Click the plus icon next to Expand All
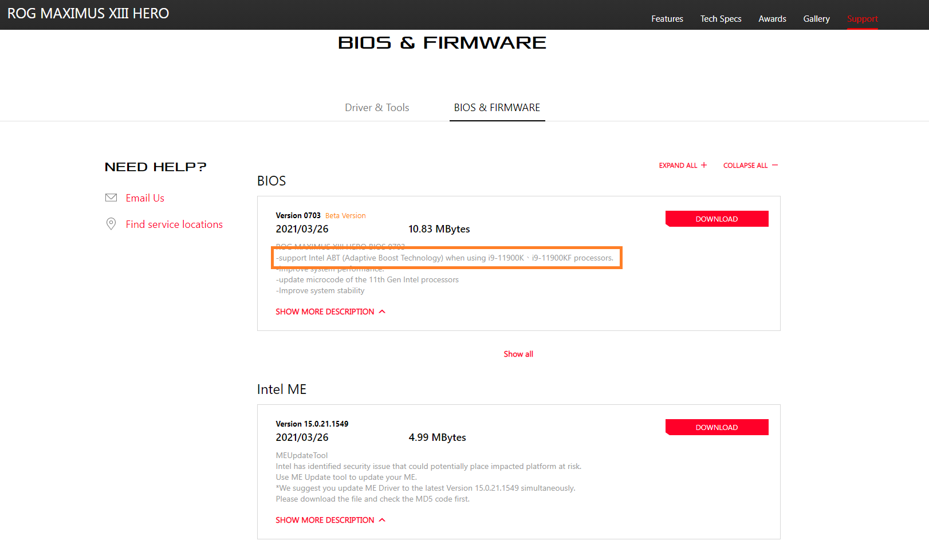This screenshot has height=560, width=929. [x=704, y=165]
